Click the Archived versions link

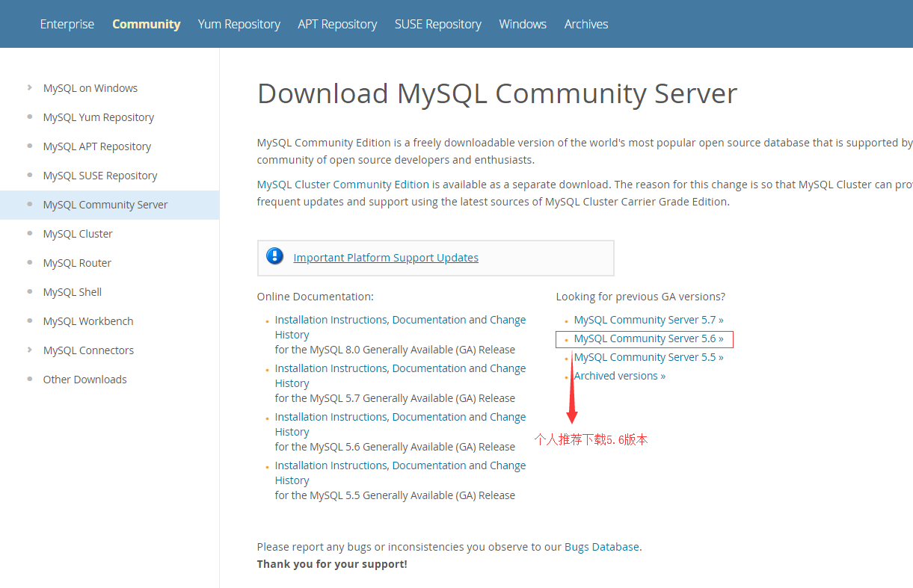pos(619,376)
